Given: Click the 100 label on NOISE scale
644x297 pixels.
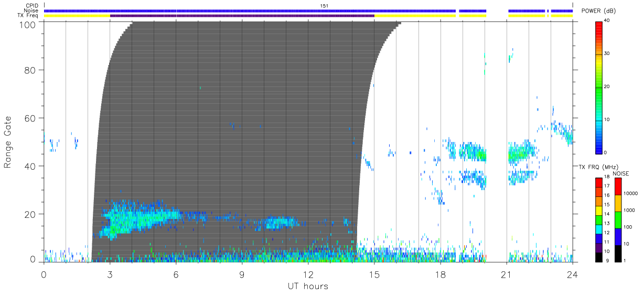Looking at the screenshot, I should pos(628,227).
